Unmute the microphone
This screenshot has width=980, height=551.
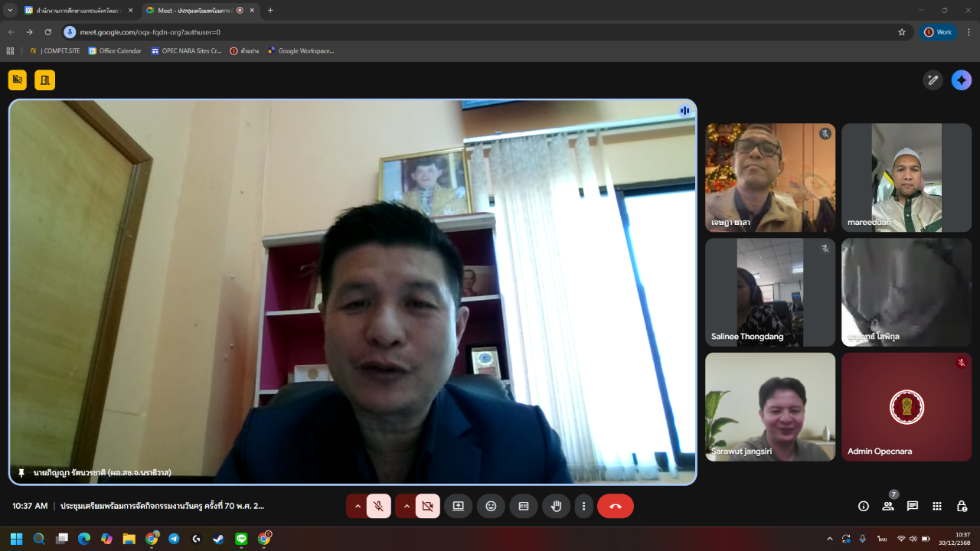click(378, 506)
